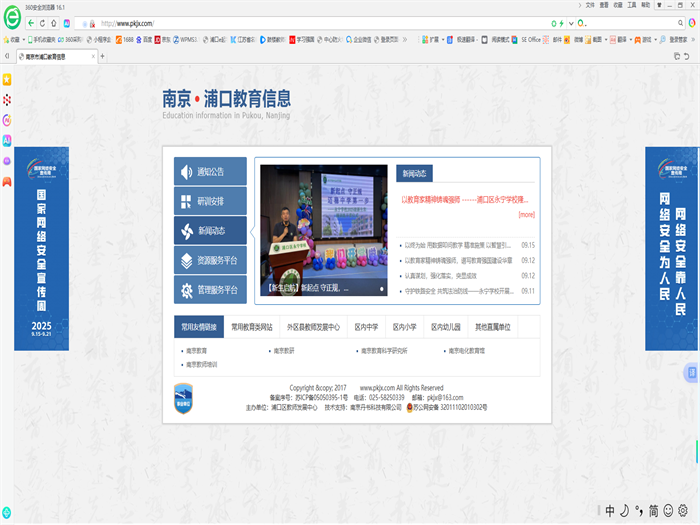Switch to 区内中学 tab
The image size is (700, 525).
[366, 327]
